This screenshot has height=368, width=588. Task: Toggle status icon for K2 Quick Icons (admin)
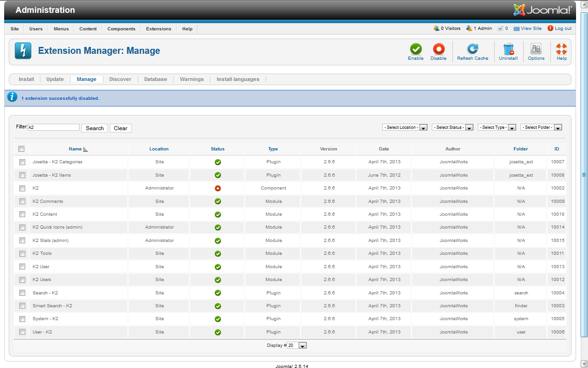pos(218,227)
